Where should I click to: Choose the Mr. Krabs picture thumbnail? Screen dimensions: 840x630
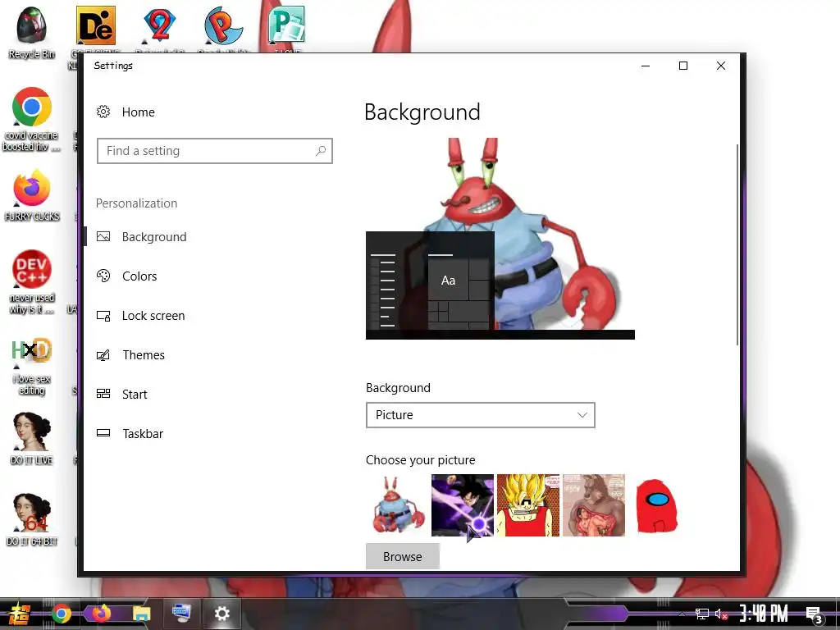tap(397, 505)
